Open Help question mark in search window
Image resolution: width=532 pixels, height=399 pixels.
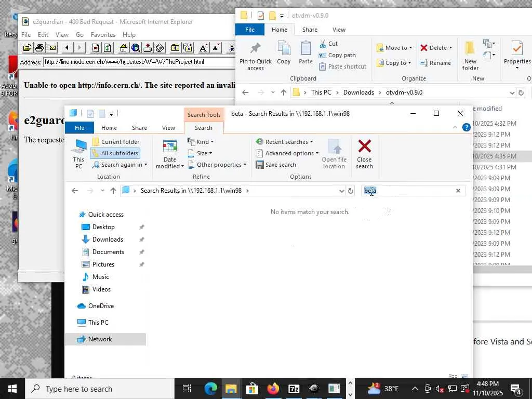tap(467, 127)
